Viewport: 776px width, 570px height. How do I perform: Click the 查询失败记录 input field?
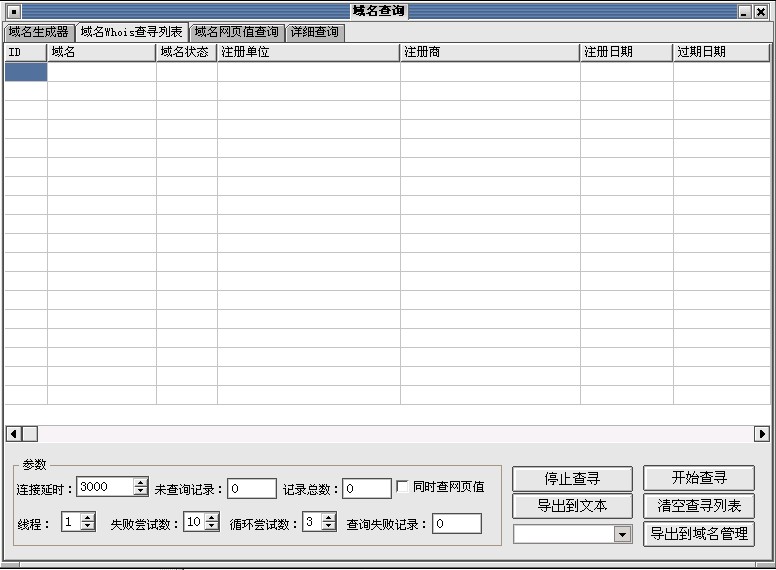click(x=456, y=523)
